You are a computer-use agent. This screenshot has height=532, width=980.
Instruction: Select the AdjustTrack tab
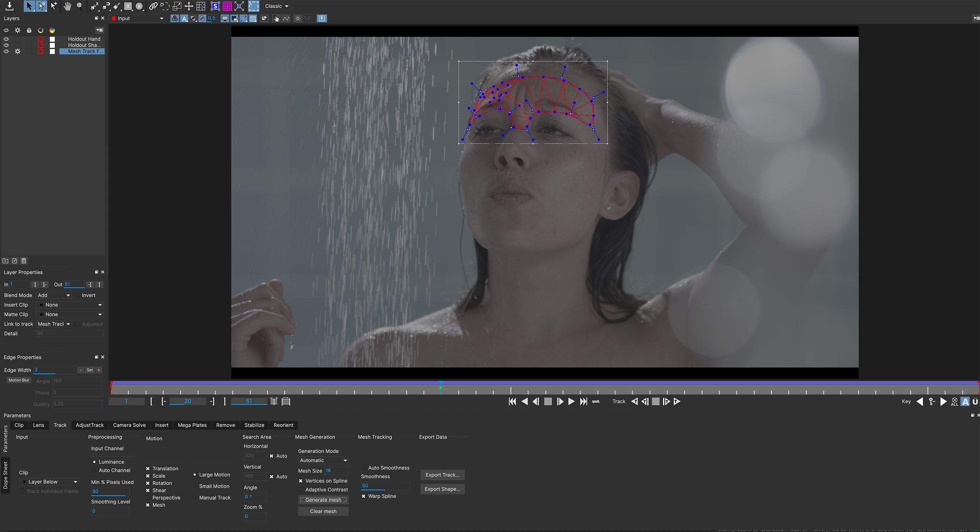coord(90,424)
